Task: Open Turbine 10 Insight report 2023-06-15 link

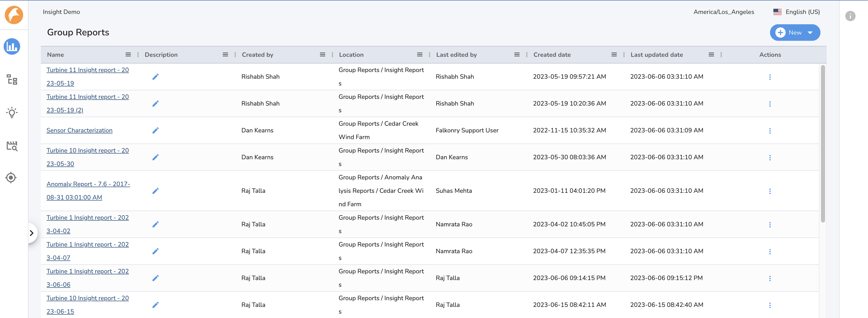Action: coord(88,305)
